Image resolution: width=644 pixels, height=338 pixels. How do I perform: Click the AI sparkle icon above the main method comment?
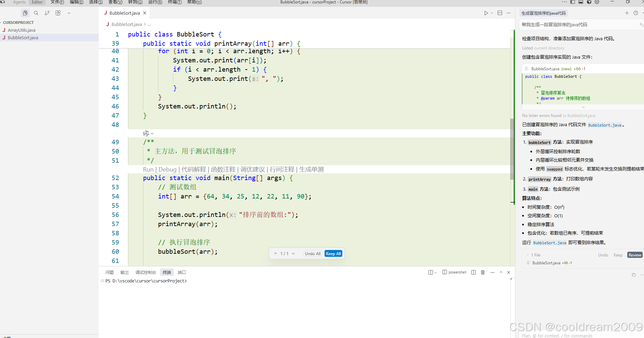point(146,133)
